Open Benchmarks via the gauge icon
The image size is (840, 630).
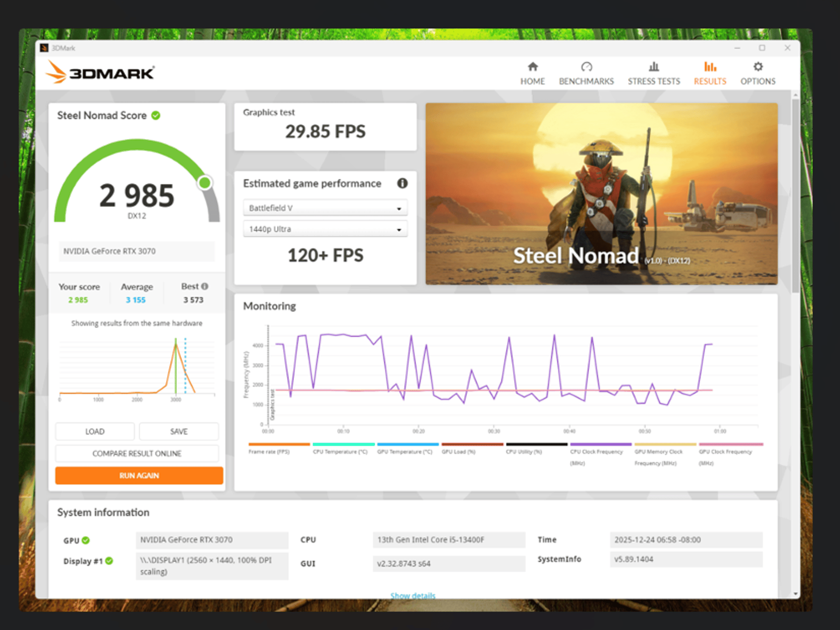point(586,66)
